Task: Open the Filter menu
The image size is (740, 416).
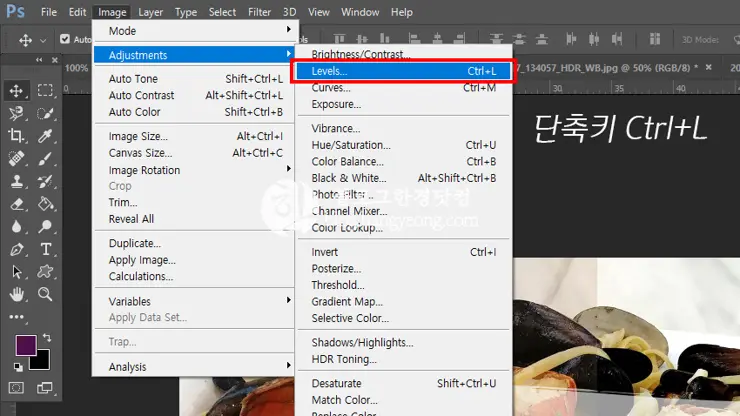Action: point(259,12)
